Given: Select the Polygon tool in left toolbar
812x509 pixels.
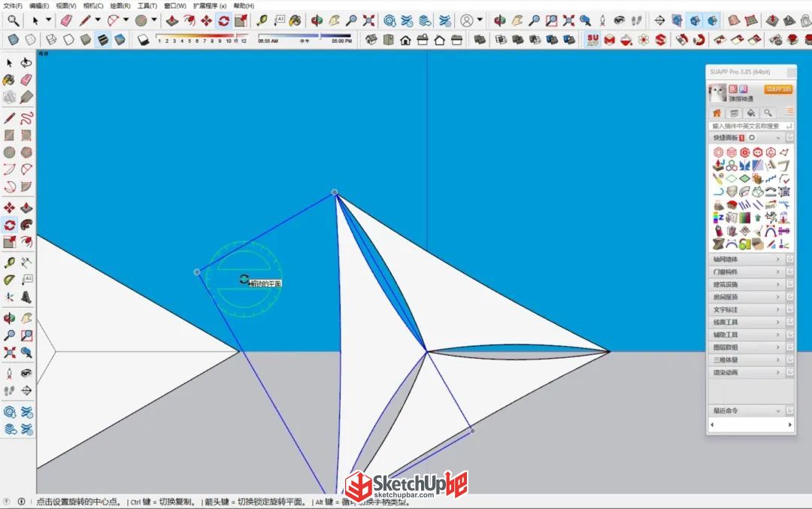Looking at the screenshot, I should (x=26, y=152).
